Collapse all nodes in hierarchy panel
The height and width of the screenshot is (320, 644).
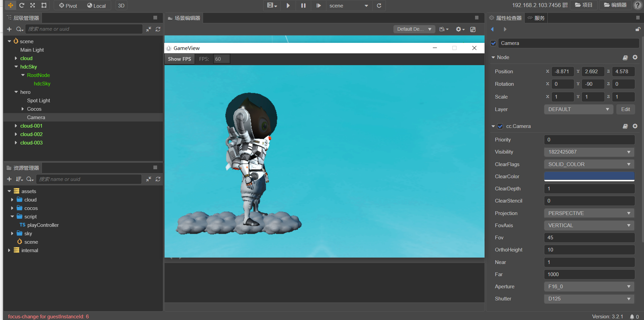point(149,29)
